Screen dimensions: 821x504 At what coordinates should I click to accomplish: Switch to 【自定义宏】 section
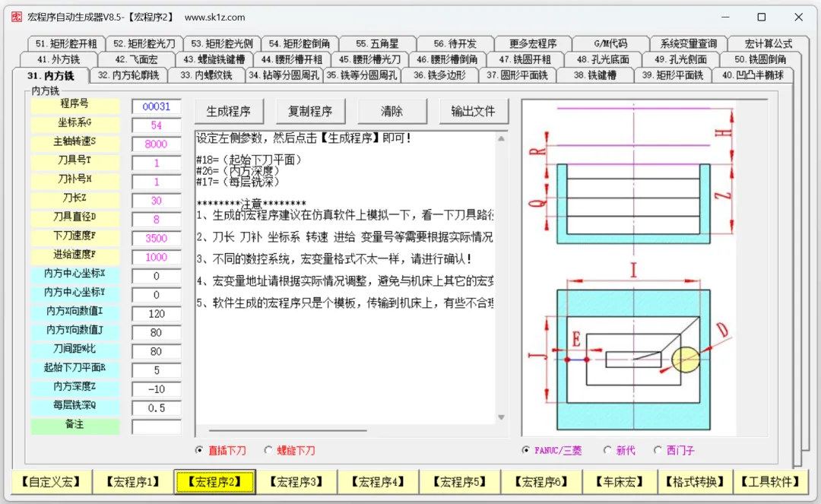pos(52,481)
